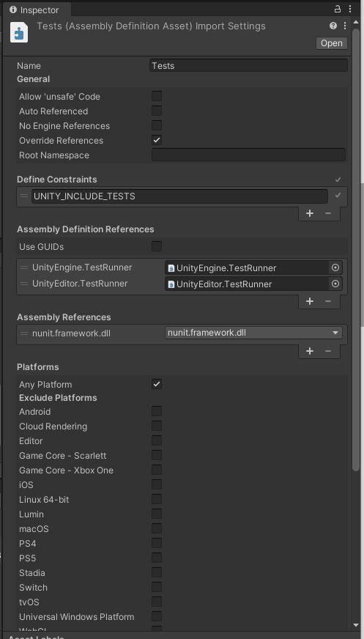The height and width of the screenshot is (639, 364).
Task: Click the Define Constraints section label
Action: [57, 180]
